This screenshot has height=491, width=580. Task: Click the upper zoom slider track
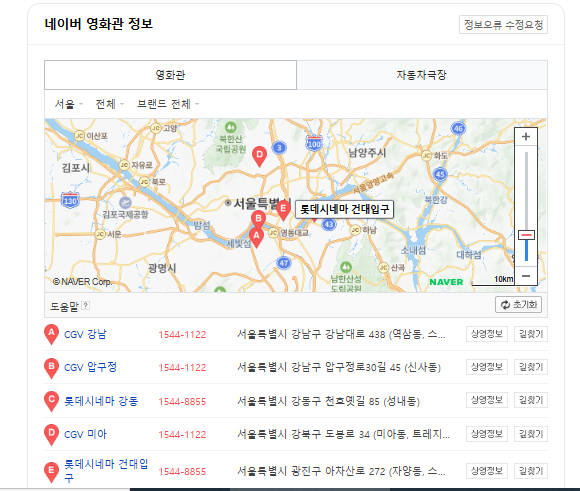coord(526,191)
